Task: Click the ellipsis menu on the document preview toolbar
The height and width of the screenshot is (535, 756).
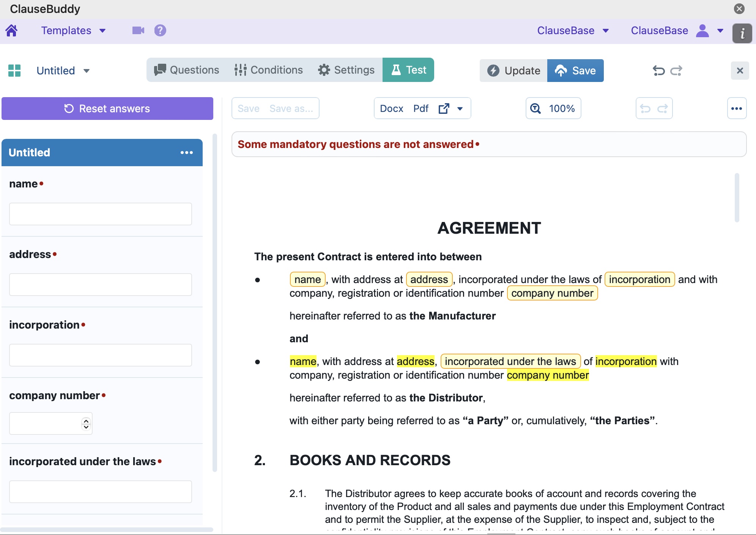Action: 737,108
